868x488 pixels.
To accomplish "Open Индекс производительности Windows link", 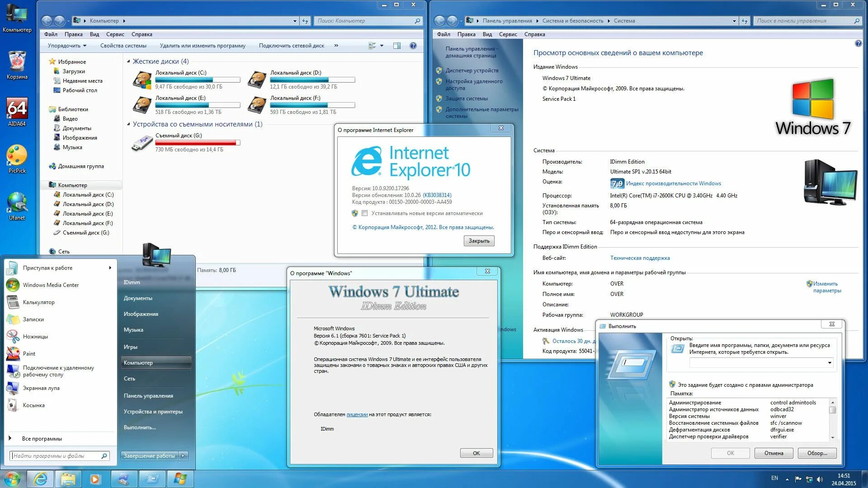I will 673,183.
